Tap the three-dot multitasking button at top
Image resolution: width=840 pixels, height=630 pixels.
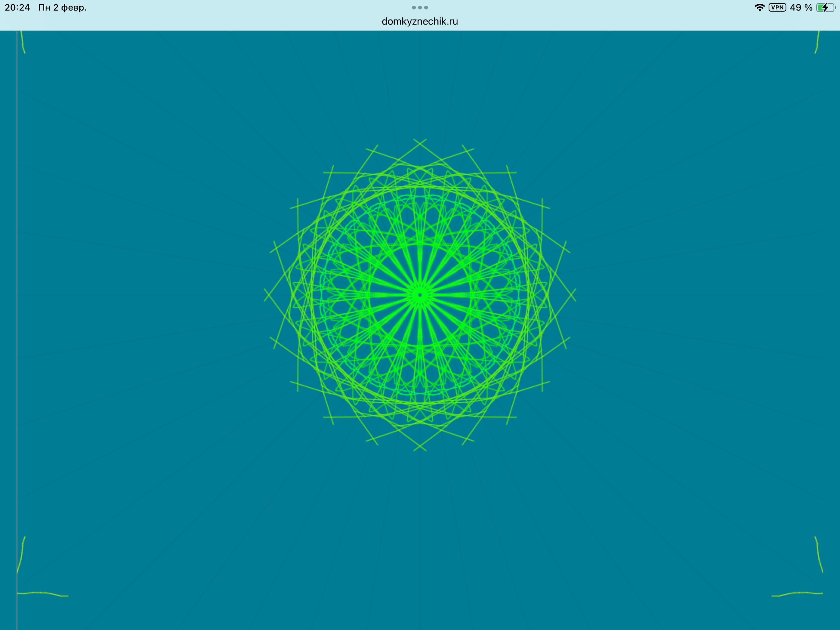coord(420,8)
